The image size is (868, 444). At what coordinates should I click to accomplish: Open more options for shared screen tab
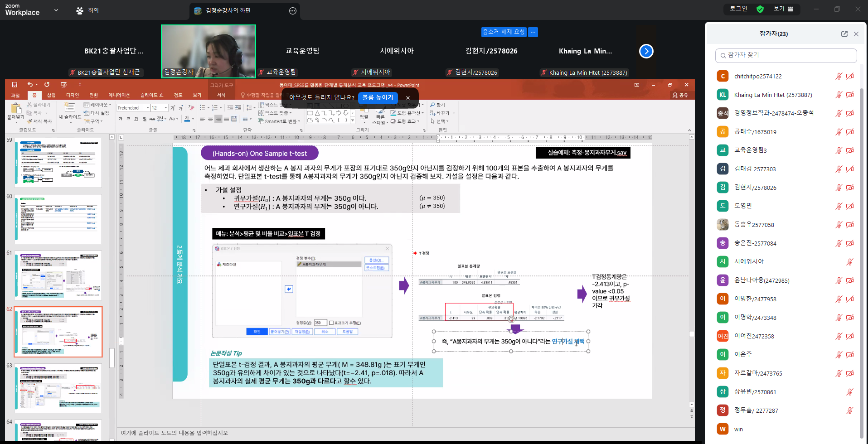click(x=293, y=11)
